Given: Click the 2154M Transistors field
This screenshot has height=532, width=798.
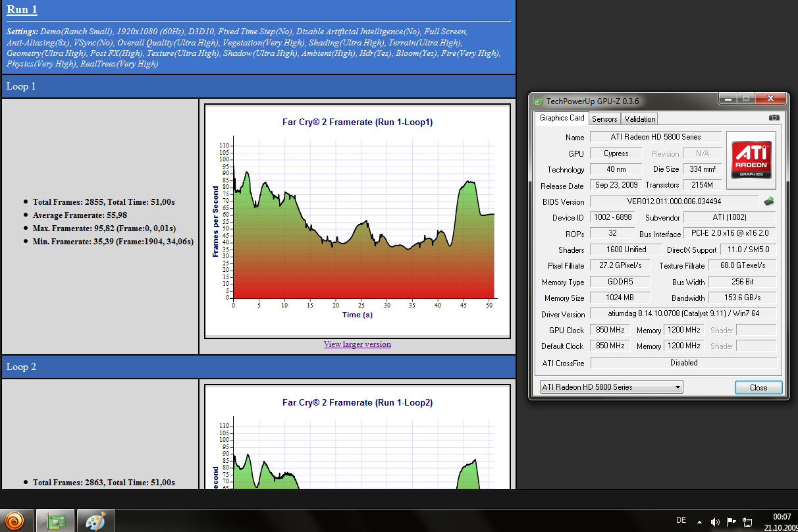Looking at the screenshot, I should pyautogui.click(x=703, y=185).
